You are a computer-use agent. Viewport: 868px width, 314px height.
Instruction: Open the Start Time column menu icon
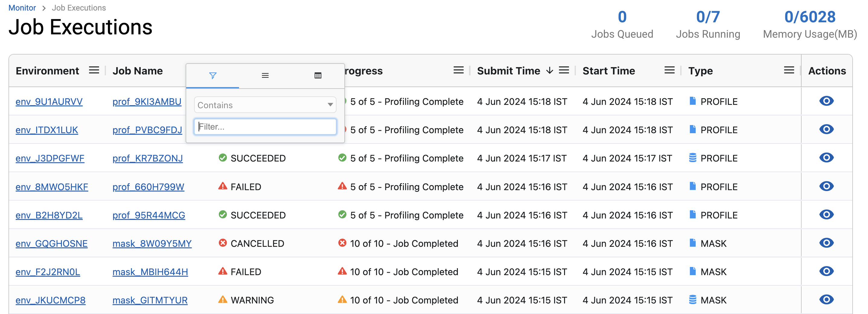(669, 70)
